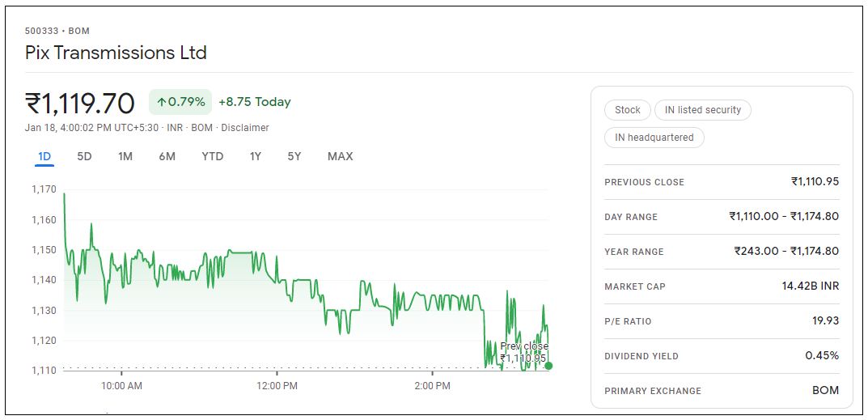The width and height of the screenshot is (868, 420).
Task: Click the 19.93 P/E value
Action: click(826, 320)
